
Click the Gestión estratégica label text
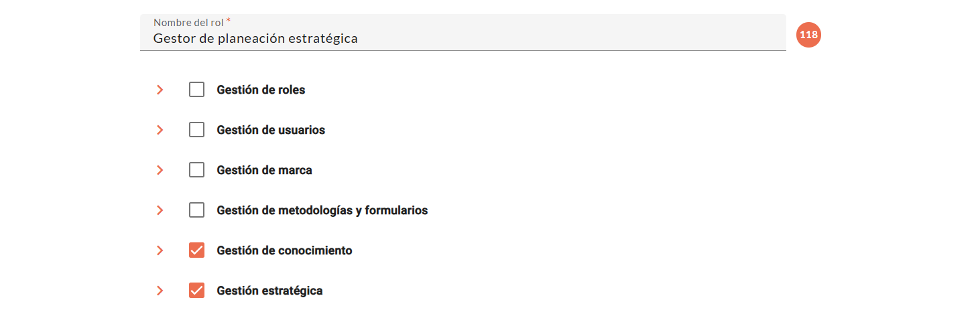269,291
